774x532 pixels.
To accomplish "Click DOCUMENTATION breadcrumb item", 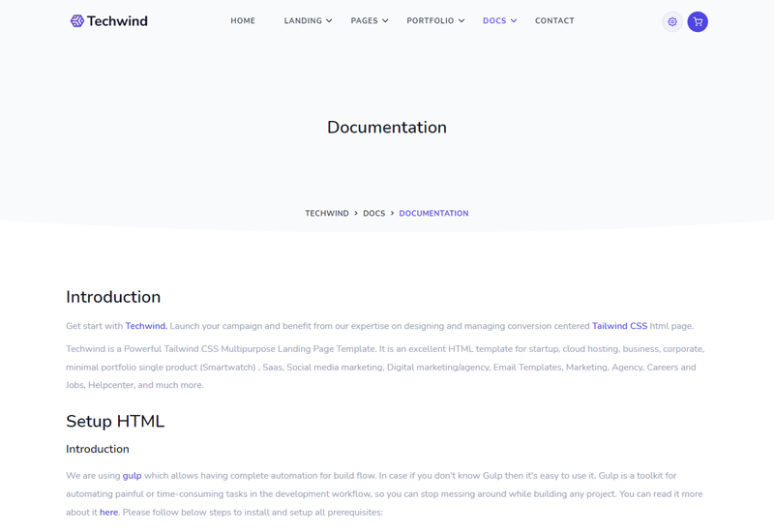I will tap(433, 213).
